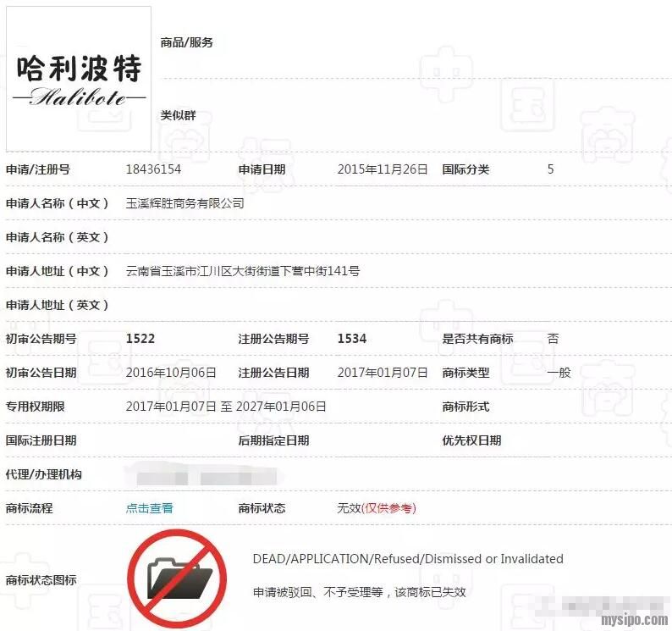Select the DEAD/APPLICATION status description line
Viewport: 672px width, 631px height.
tap(408, 559)
